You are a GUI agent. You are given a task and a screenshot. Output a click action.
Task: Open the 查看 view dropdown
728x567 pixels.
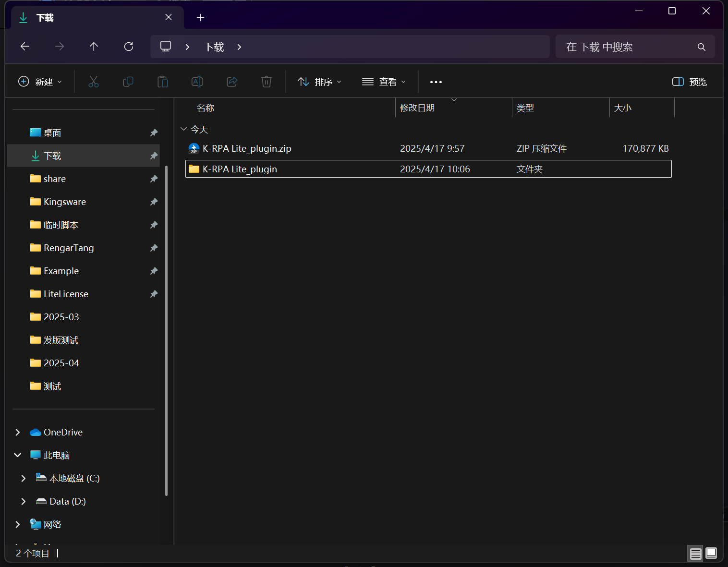click(384, 82)
